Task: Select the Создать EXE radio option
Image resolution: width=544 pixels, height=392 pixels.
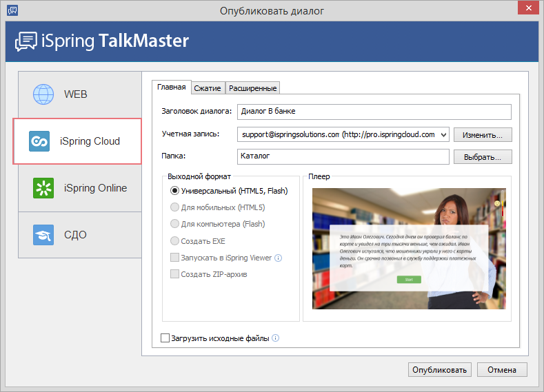Action: [x=174, y=240]
